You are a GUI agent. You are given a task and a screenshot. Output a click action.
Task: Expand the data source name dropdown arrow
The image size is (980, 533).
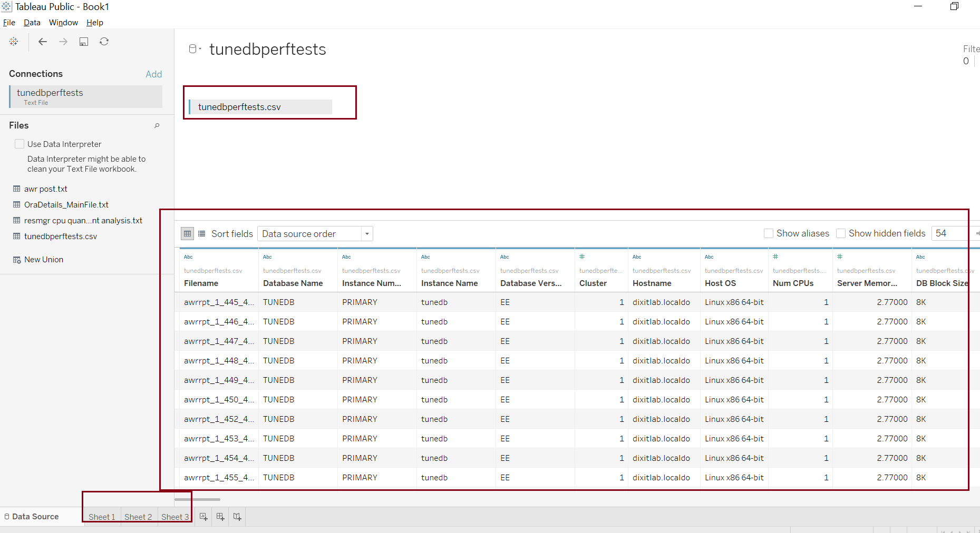click(200, 49)
